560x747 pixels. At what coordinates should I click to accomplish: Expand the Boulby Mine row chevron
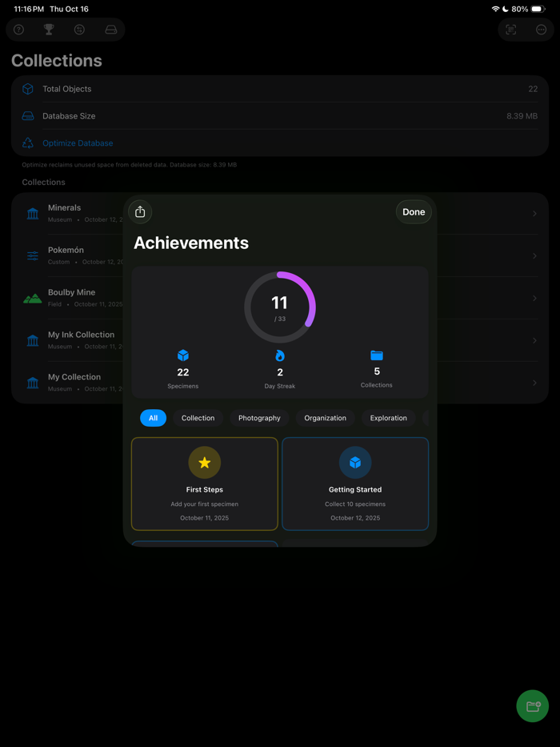pyautogui.click(x=534, y=298)
